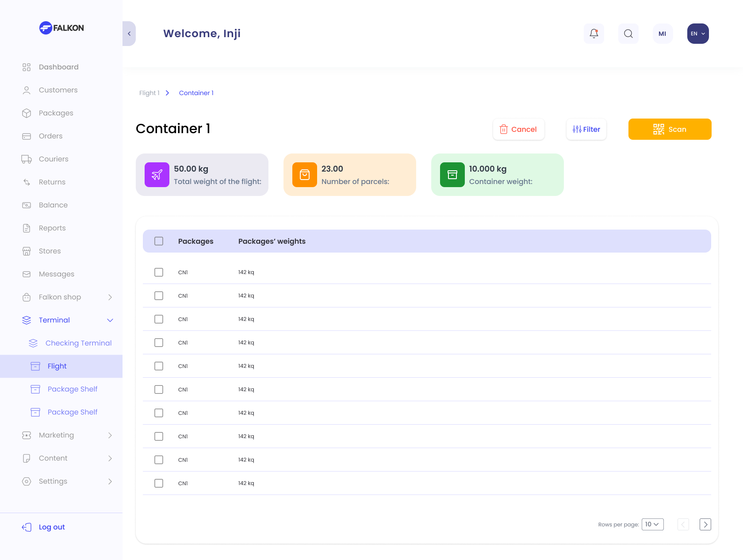Click the MI user avatar
The image size is (743, 560).
[663, 34]
